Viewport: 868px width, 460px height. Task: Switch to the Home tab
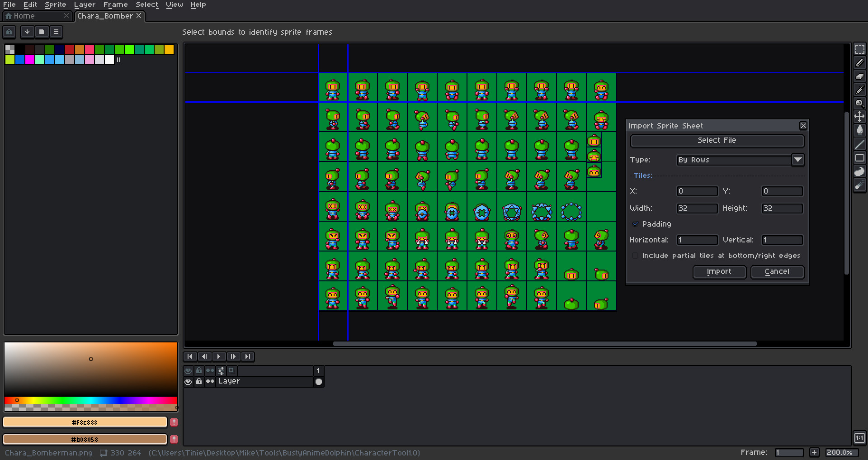[x=22, y=15]
